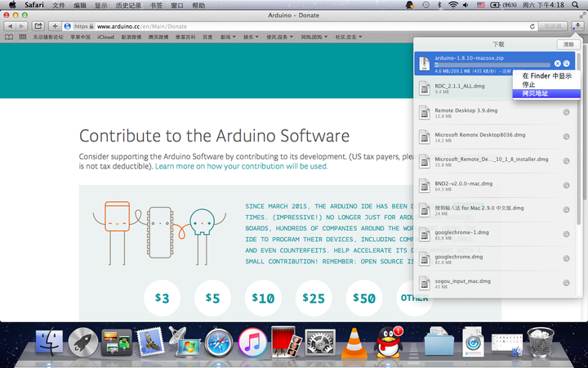Image resolution: width=588 pixels, height=368 pixels.
Task: Open the iCloud bookmark
Action: coord(105,37)
